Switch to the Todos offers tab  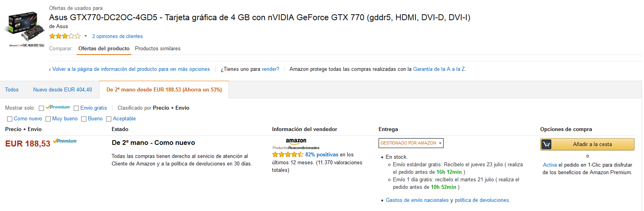pyautogui.click(x=12, y=90)
